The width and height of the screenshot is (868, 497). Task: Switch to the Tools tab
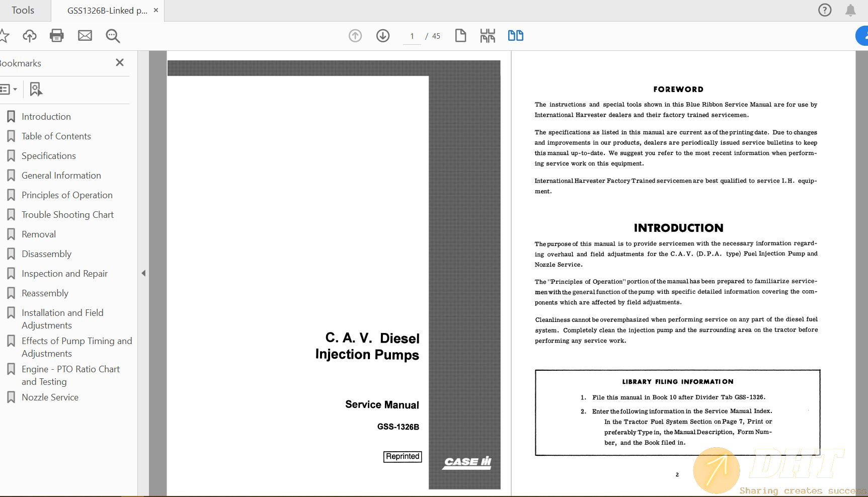coord(23,10)
